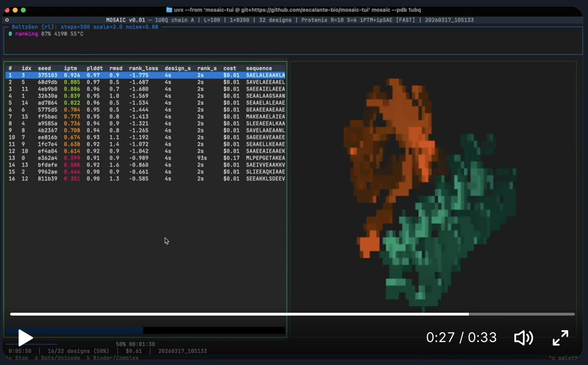Click the 93s rank_s value
Screen dimensions: 588x365
coord(202,158)
